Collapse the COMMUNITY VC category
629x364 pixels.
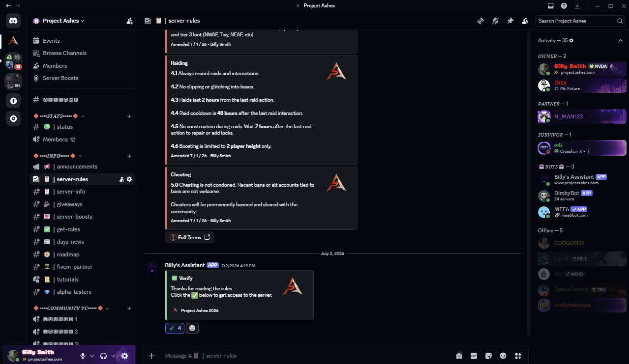[107, 308]
